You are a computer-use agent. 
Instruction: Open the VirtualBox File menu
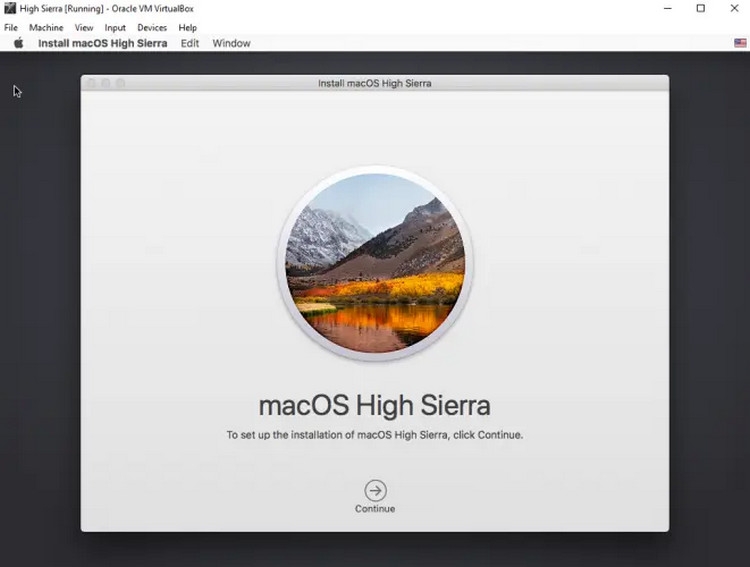click(11, 28)
